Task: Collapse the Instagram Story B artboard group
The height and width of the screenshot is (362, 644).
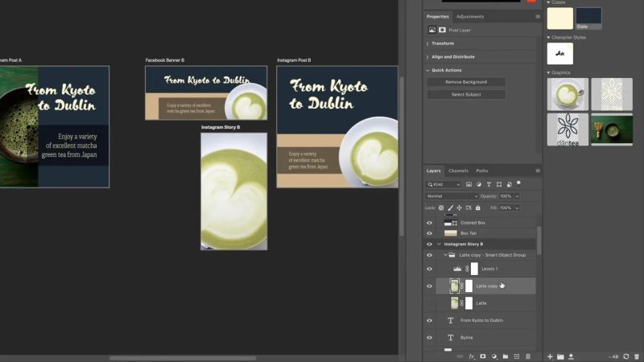Action: (x=439, y=245)
